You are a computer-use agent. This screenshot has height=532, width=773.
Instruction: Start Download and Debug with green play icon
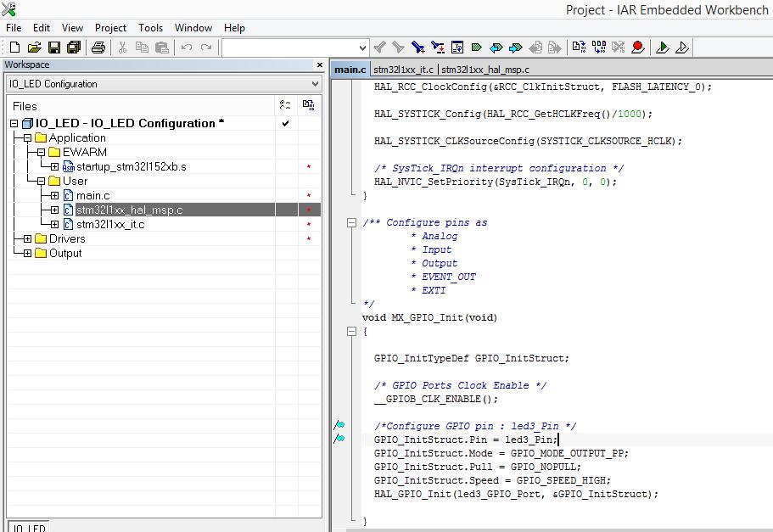click(x=663, y=48)
